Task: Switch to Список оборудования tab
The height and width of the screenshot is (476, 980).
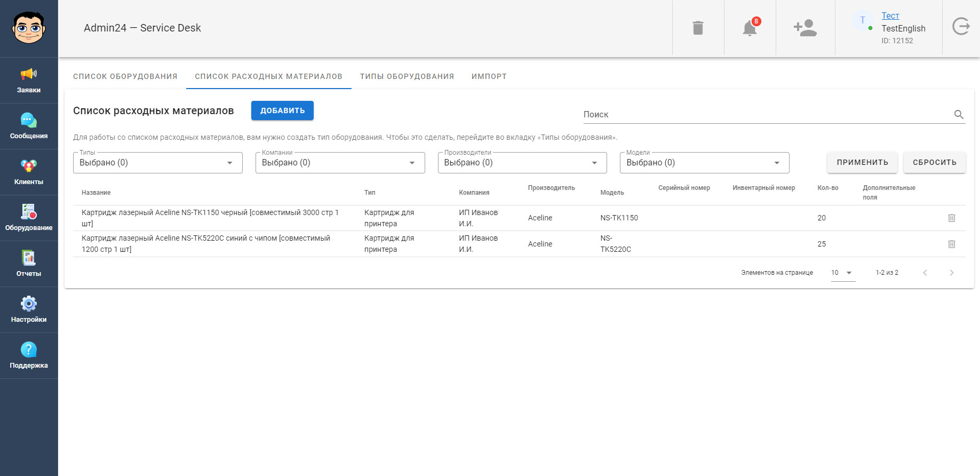Action: (125, 76)
